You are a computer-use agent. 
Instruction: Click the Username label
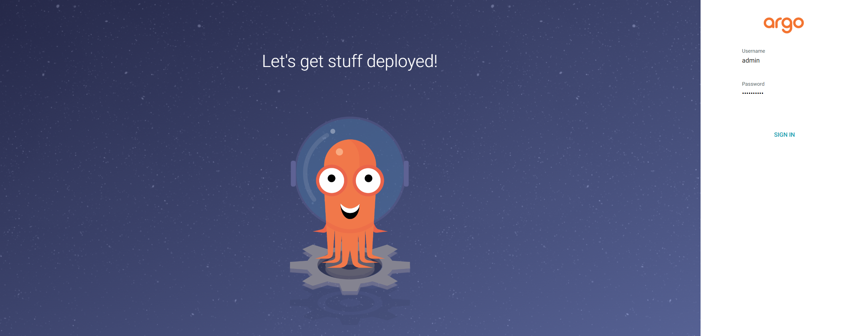753,51
